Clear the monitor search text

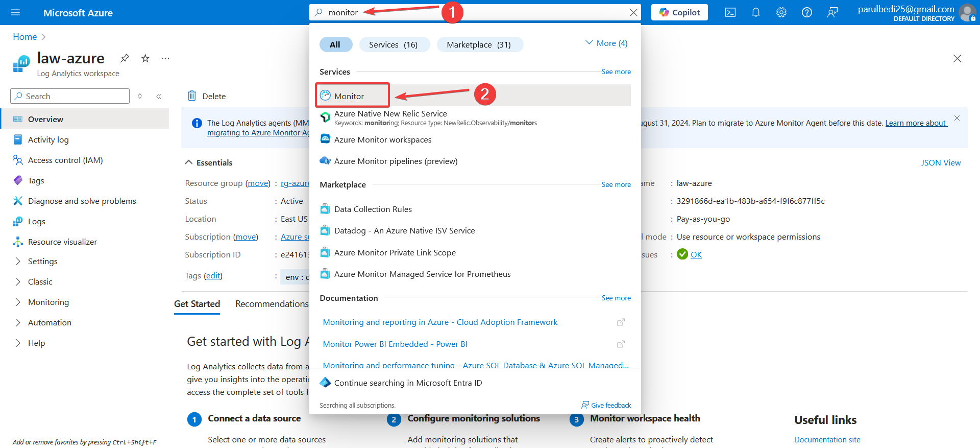633,13
